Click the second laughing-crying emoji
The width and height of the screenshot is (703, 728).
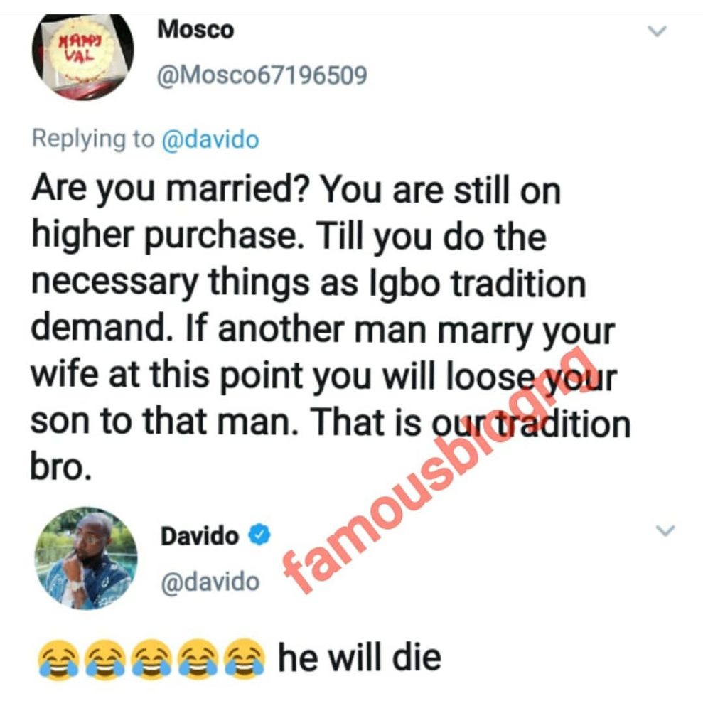coord(105,659)
